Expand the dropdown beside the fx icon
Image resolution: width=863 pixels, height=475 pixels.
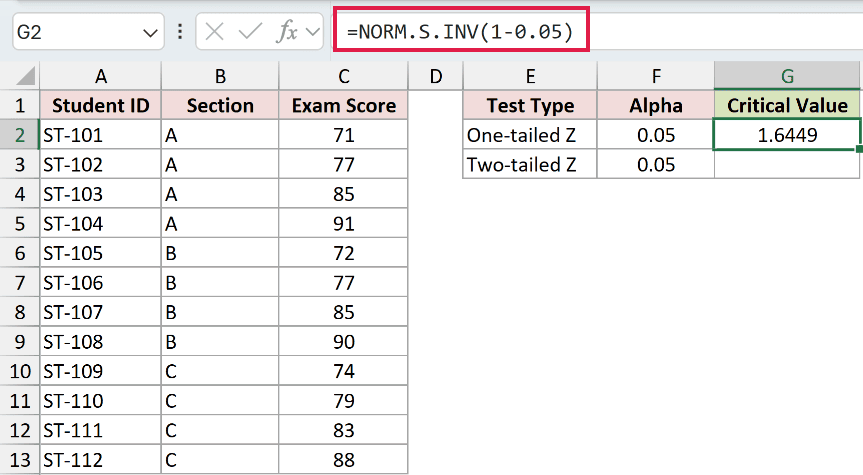[x=313, y=32]
